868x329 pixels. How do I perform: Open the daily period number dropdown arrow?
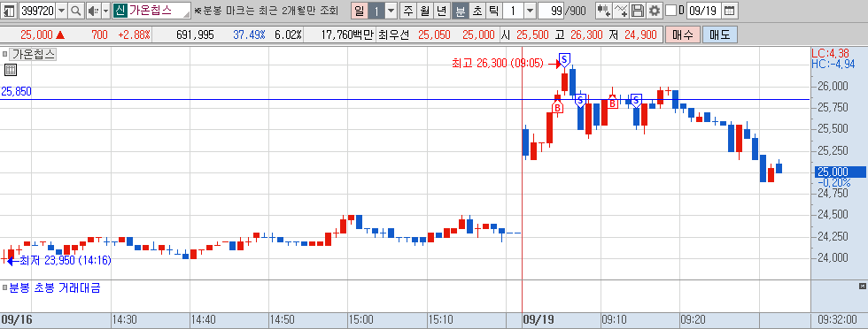click(x=391, y=10)
